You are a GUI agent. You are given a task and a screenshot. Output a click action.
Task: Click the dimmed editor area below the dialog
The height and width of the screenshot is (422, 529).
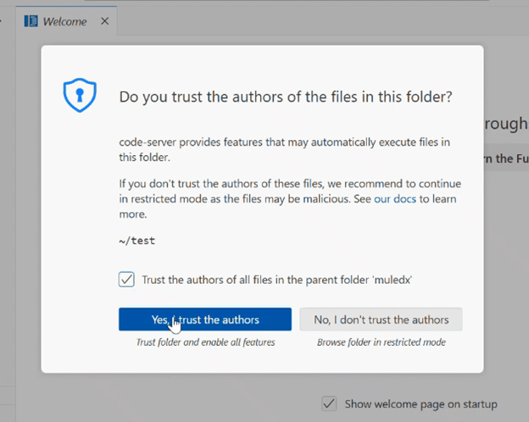[169, 398]
